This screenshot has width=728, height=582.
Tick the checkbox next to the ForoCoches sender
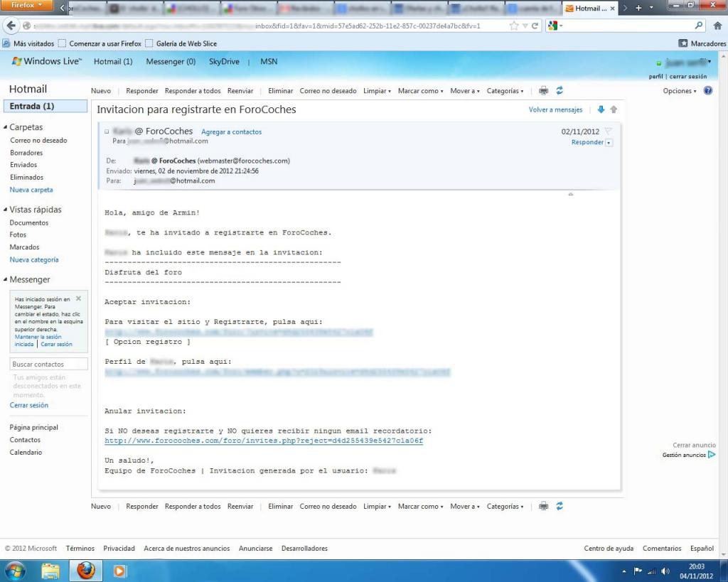[x=107, y=131]
